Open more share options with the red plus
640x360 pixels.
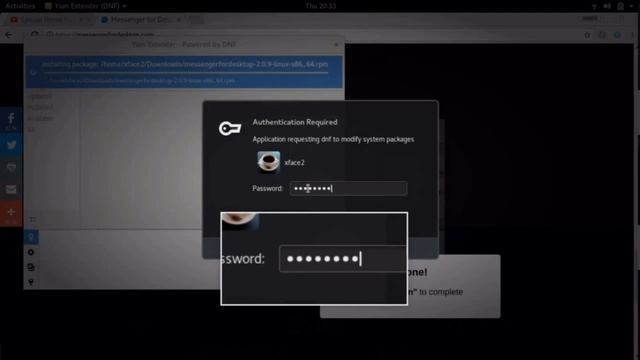coord(11,213)
